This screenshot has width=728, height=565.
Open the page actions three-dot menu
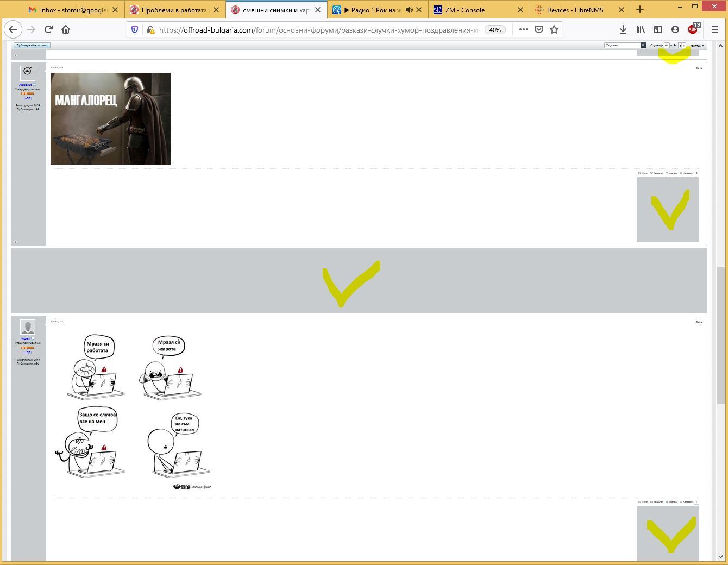[x=523, y=29]
